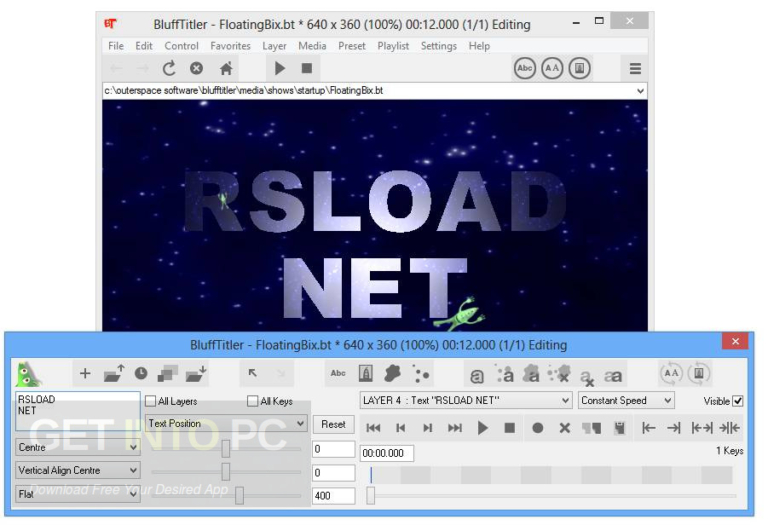Open the Flat style dropdown
Image resolution: width=768 pixels, height=525 pixels.
click(77, 494)
